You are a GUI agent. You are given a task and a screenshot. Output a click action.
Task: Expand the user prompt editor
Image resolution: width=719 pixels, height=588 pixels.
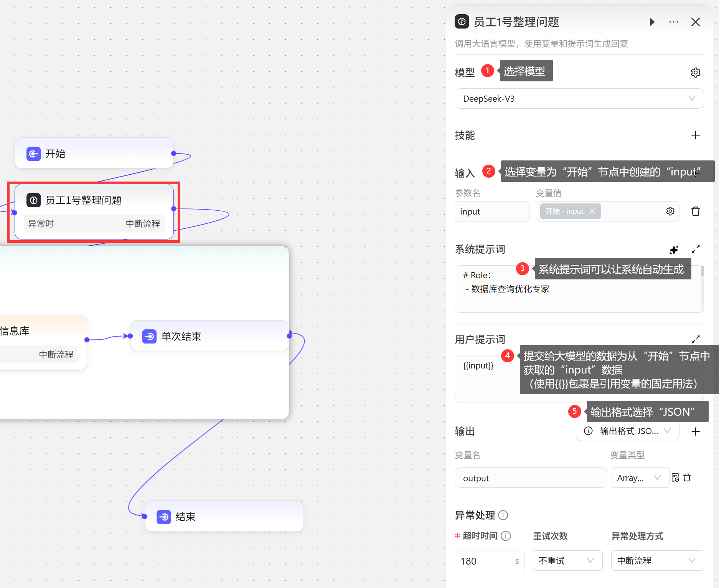coord(695,339)
